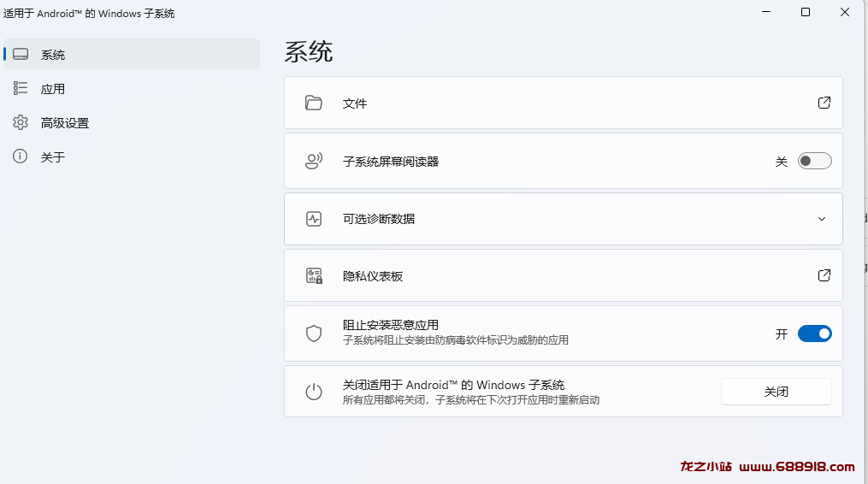Open 高级设置 in the sidebar
Image resolution: width=868 pixels, height=484 pixels.
point(132,123)
